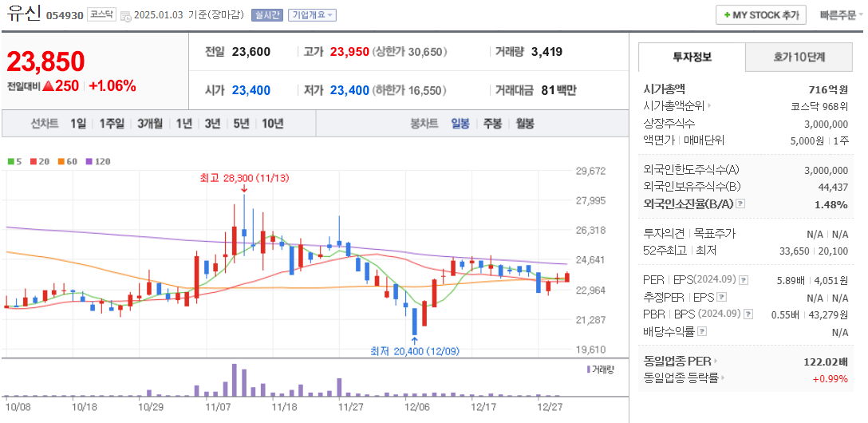Click the blue 최저 20,400 low marker
This screenshot has width=868, height=423.
(415, 351)
